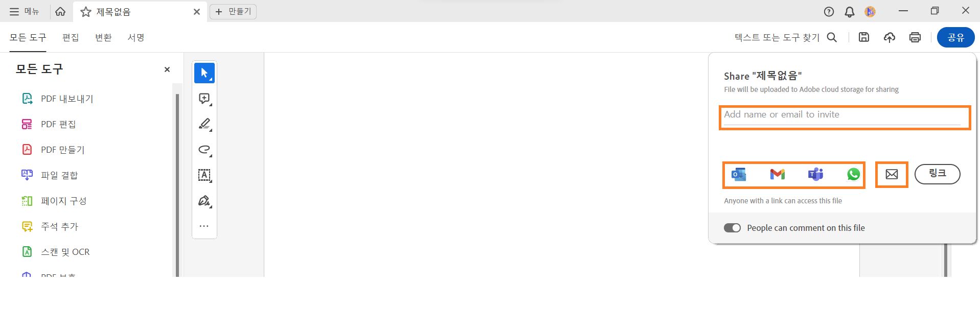The image size is (980, 331).
Task: Pick the highlighter pen tool
Action: pyautogui.click(x=204, y=124)
